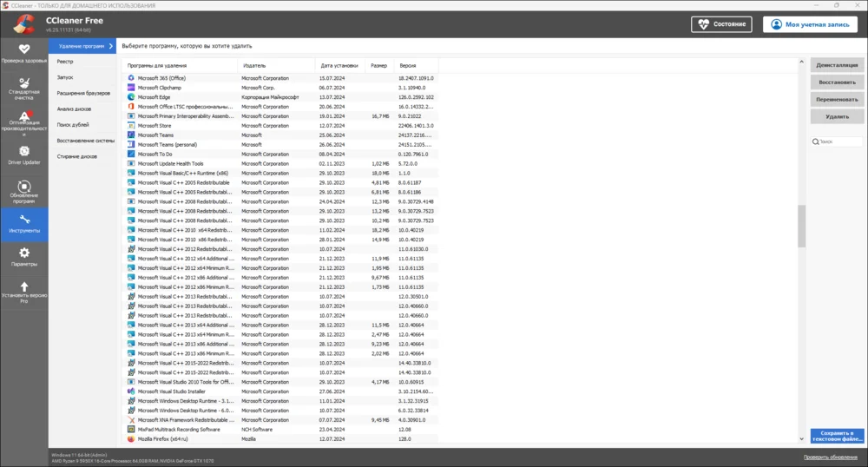Open the Реестр (Registry) submenu item
The image size is (868, 467).
pos(65,62)
